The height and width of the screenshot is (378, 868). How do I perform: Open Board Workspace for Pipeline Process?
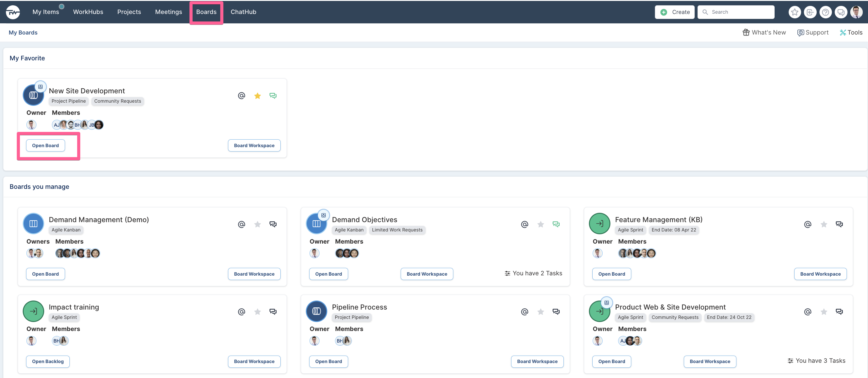click(x=537, y=362)
